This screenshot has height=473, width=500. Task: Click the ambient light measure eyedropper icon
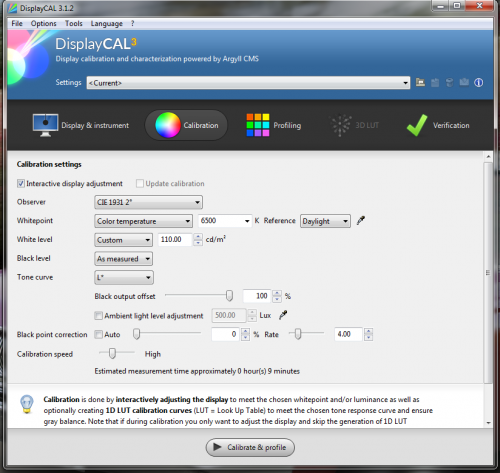point(283,315)
